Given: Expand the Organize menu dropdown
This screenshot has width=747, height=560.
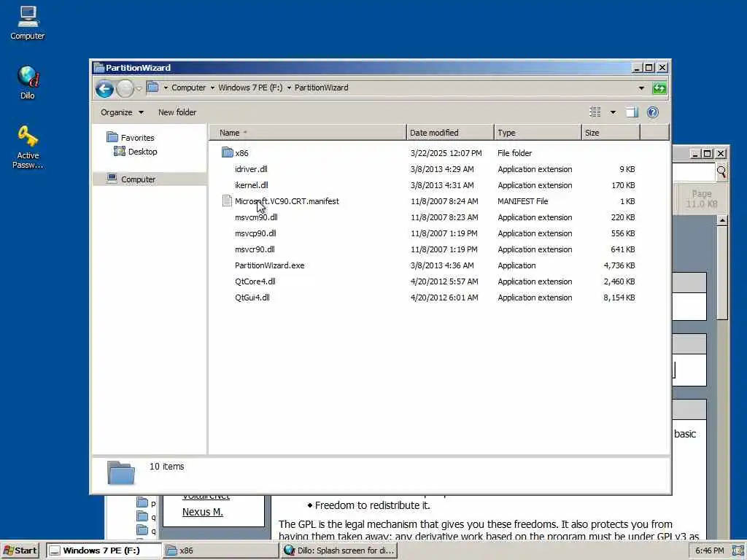Looking at the screenshot, I should (141, 112).
